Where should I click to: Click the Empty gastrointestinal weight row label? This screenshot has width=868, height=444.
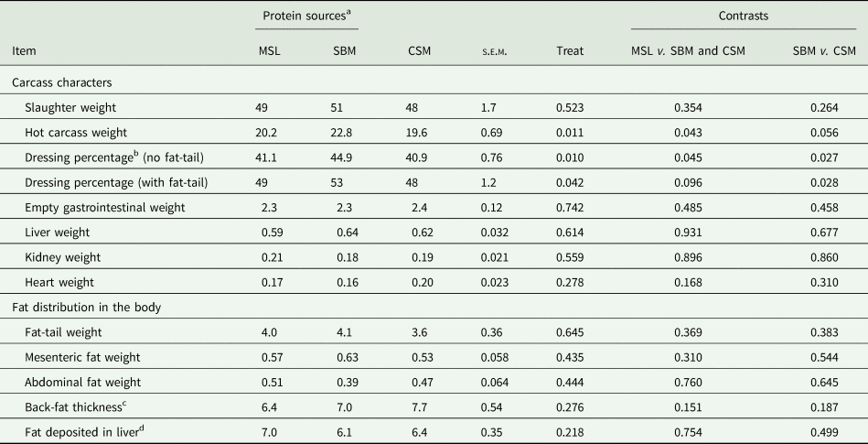point(105,208)
